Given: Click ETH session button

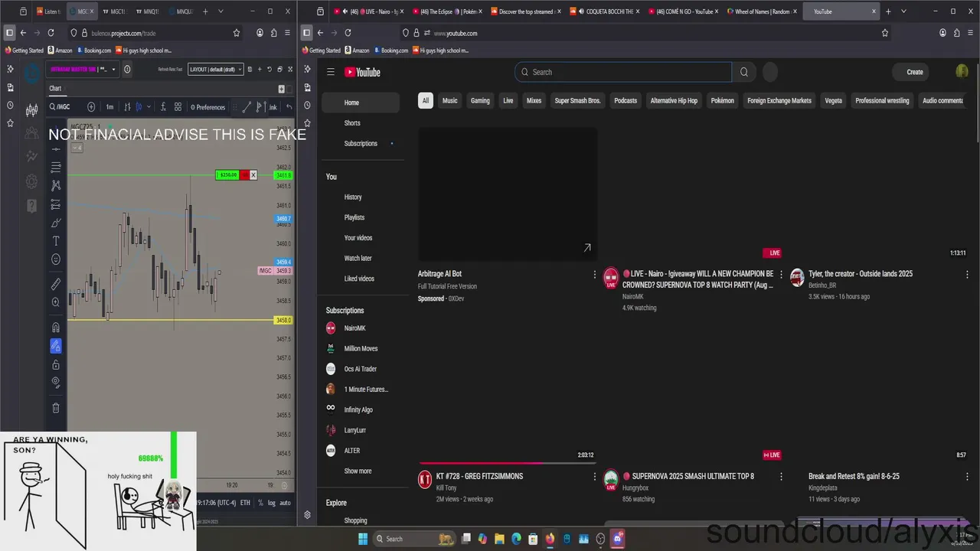Looking at the screenshot, I should (245, 503).
